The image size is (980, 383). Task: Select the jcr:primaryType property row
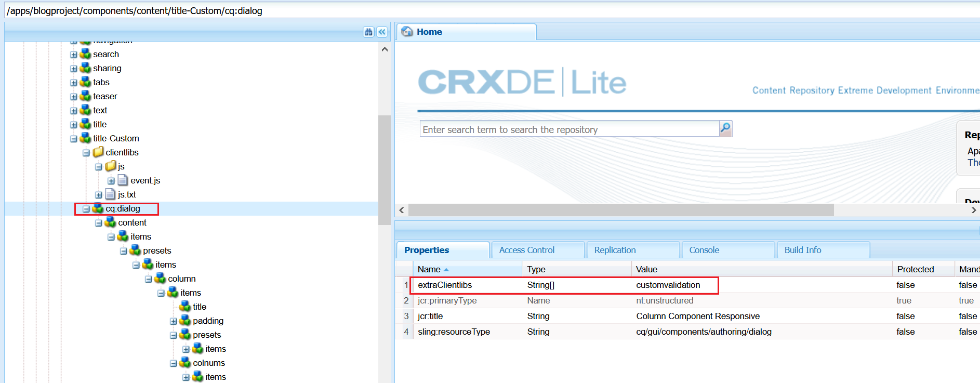(x=687, y=300)
